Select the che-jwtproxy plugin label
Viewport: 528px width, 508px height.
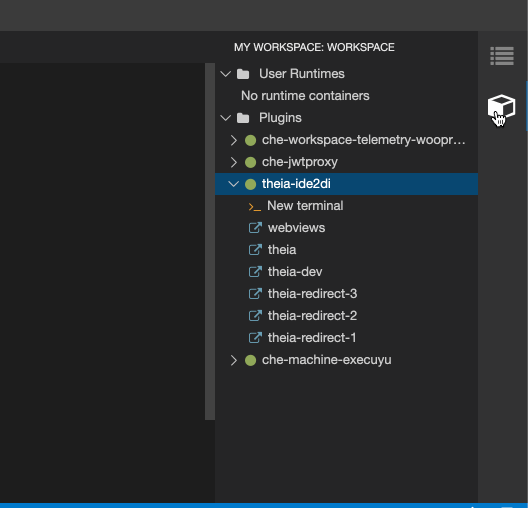pos(300,162)
